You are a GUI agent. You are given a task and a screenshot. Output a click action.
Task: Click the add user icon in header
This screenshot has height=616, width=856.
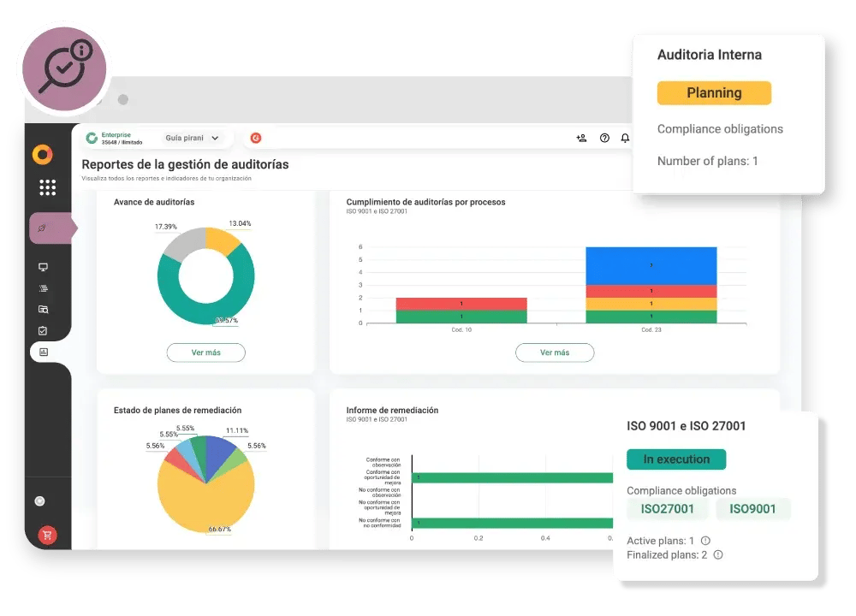coord(582,138)
